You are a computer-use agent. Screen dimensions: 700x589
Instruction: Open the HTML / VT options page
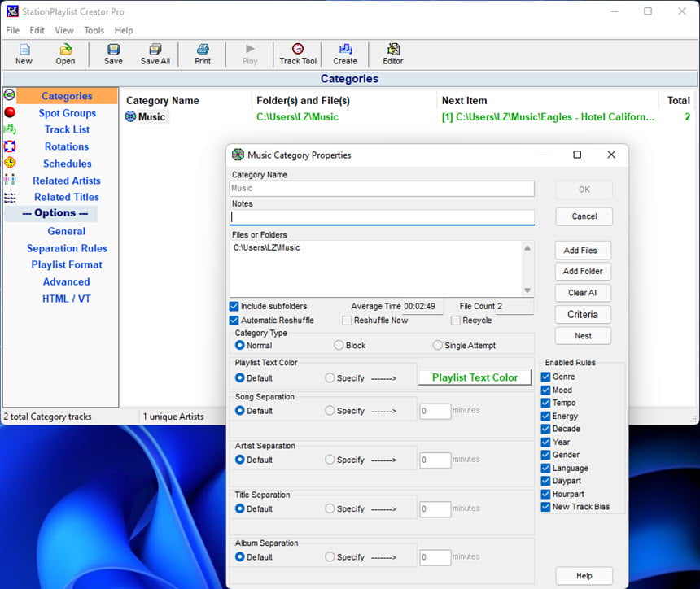click(67, 299)
